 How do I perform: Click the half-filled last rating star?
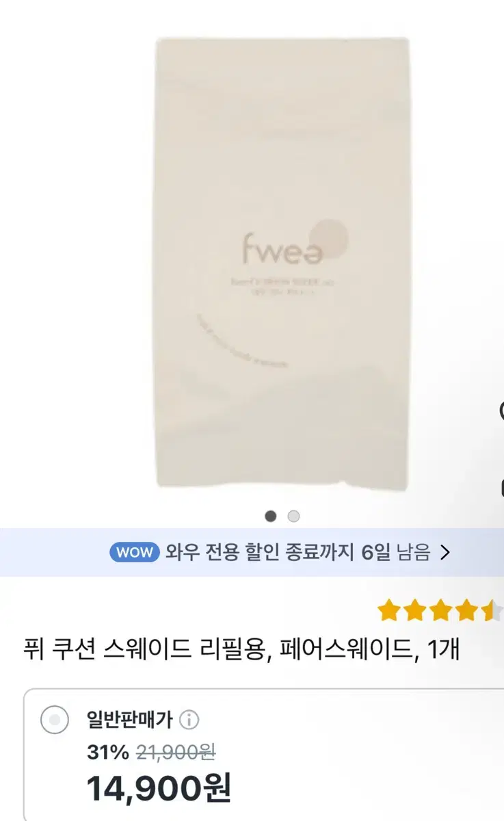[492, 610]
